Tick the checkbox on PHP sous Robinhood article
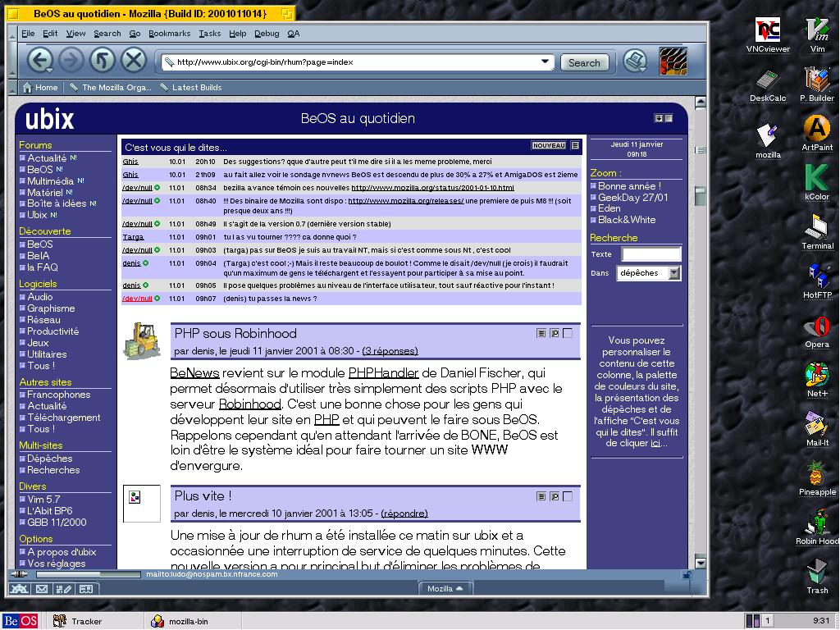840x630 pixels. [568, 333]
